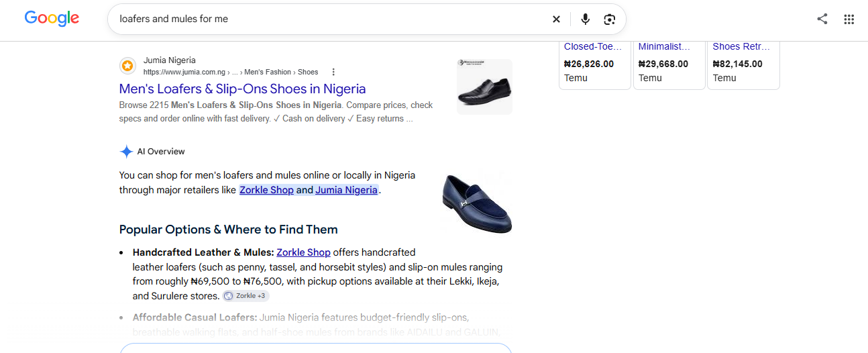868x353 pixels.
Task: Click in the search box text
Action: click(174, 19)
